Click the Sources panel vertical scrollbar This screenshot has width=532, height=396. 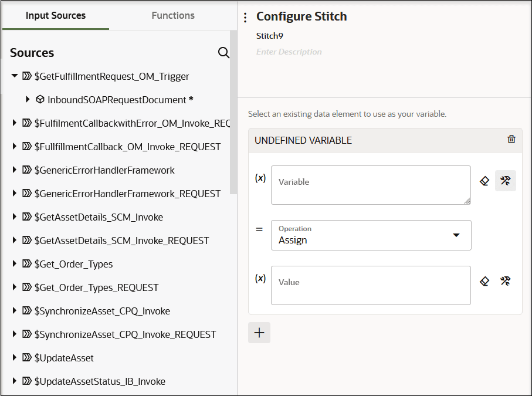pos(233,117)
